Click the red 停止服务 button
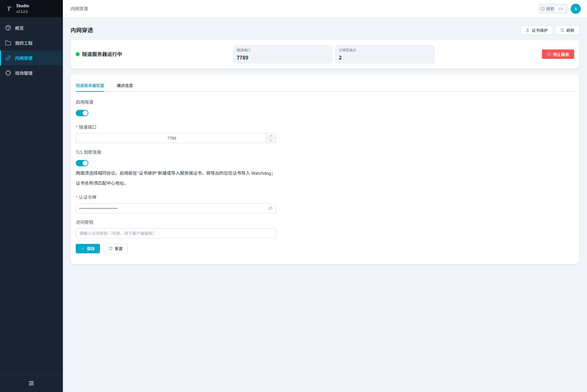 558,54
